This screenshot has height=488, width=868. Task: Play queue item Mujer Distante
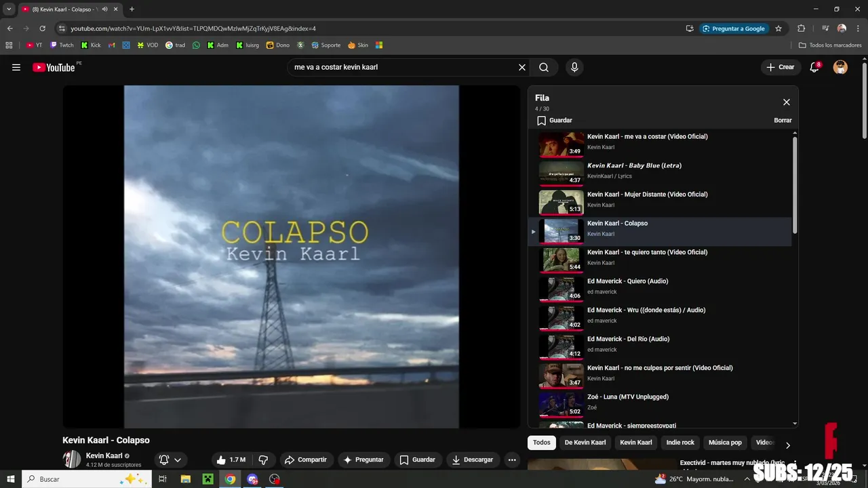pyautogui.click(x=660, y=202)
